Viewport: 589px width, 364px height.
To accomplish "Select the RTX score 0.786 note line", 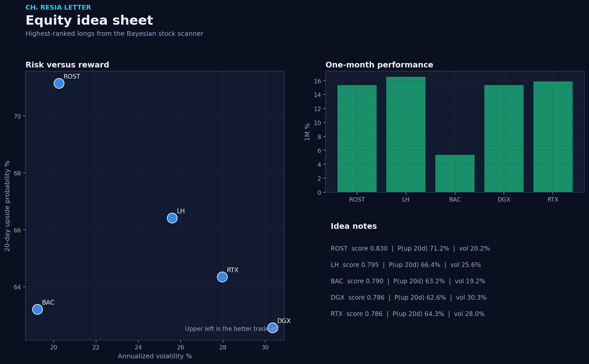I will (x=408, y=314).
